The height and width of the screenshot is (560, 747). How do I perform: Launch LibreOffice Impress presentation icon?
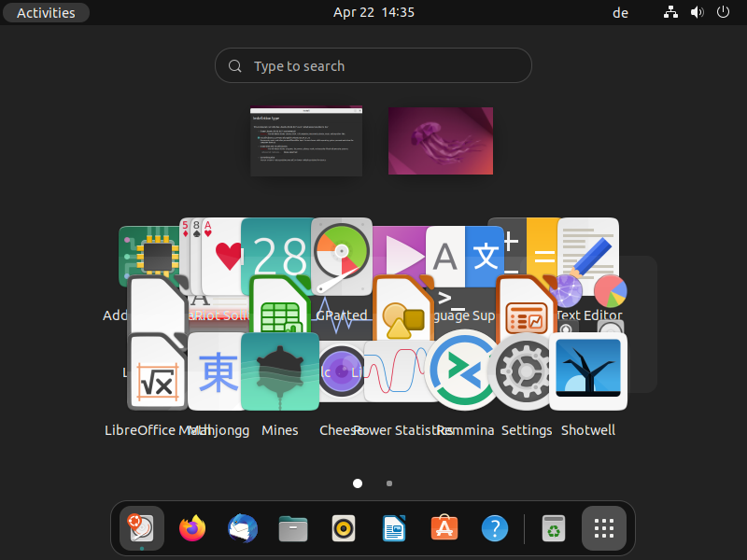coord(526,307)
